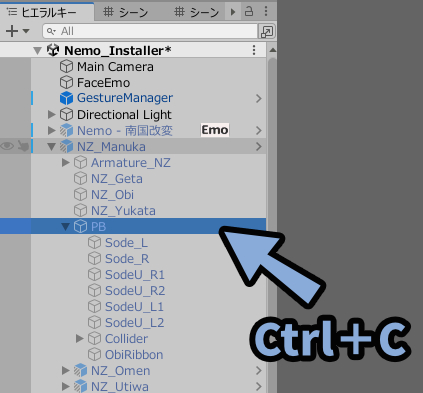
Task: Select the NZ_Obi text label
Action: click(x=112, y=195)
